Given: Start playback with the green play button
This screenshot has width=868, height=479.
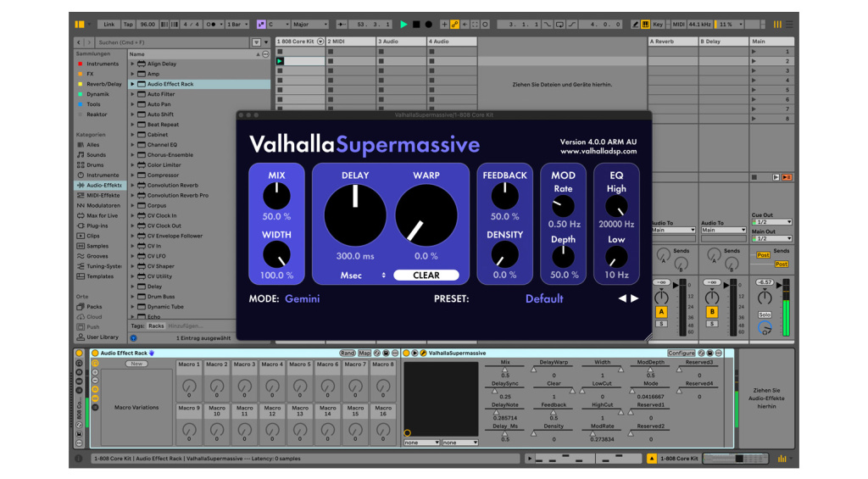Looking at the screenshot, I should (x=403, y=25).
